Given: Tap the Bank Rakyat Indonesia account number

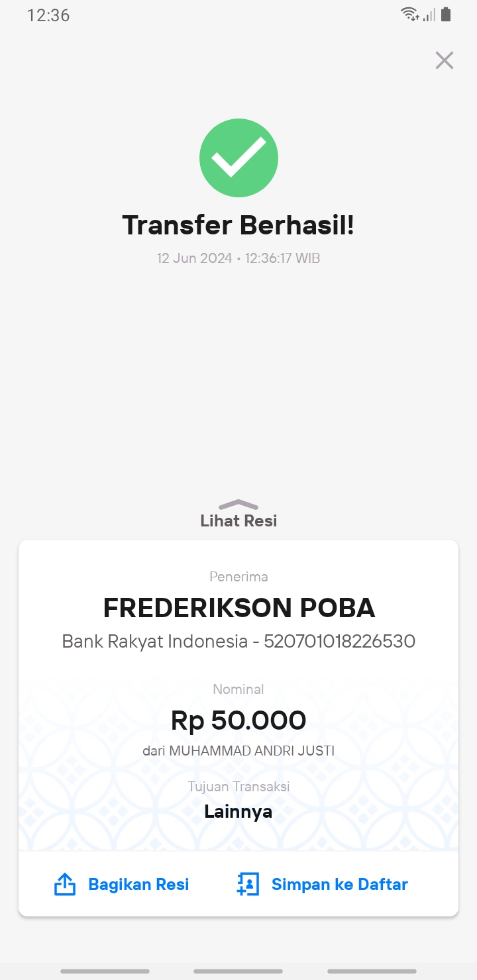Looking at the screenshot, I should (340, 641).
